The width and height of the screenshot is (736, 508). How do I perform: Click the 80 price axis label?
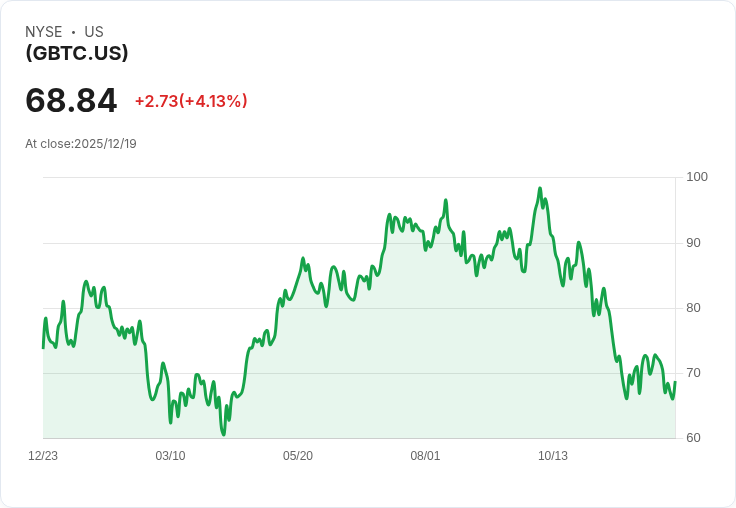pyautogui.click(x=693, y=308)
